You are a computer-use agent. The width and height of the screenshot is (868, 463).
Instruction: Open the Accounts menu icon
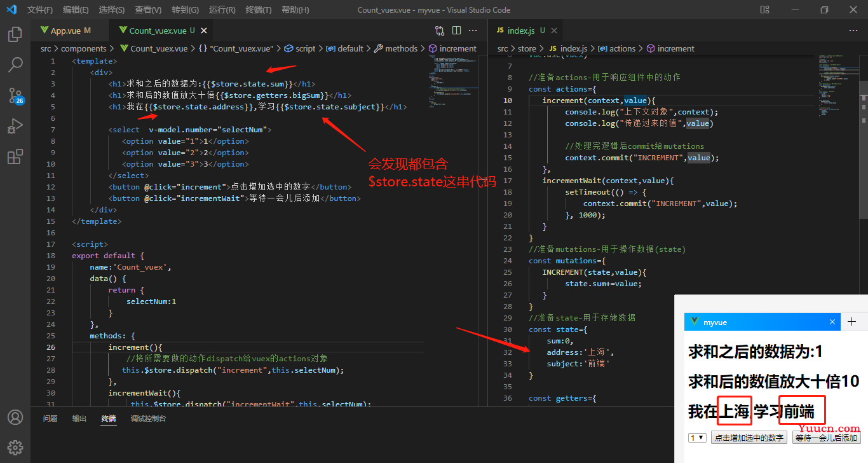click(x=15, y=417)
